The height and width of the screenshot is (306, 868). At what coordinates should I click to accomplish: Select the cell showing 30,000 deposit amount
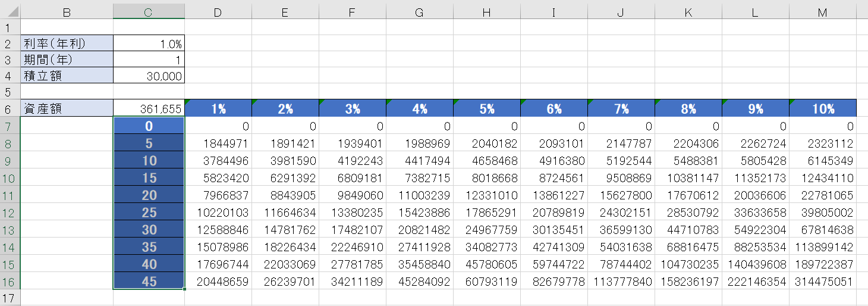(149, 76)
